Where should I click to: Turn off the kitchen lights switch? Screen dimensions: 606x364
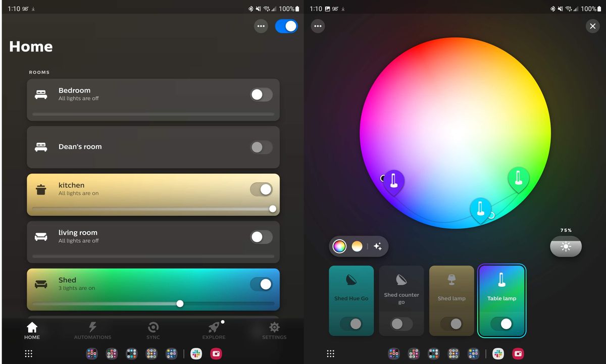pyautogui.click(x=262, y=189)
